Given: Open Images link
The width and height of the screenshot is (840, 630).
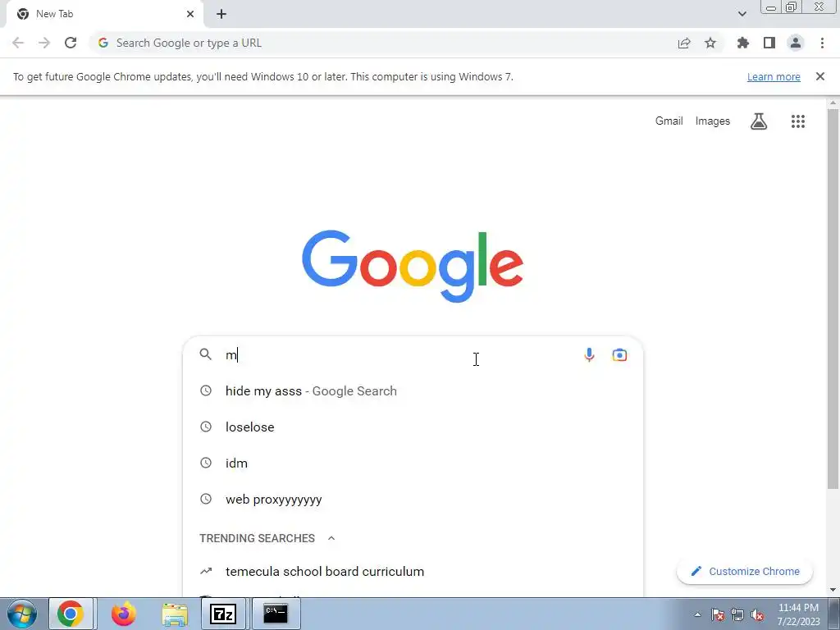Looking at the screenshot, I should coord(713,121).
